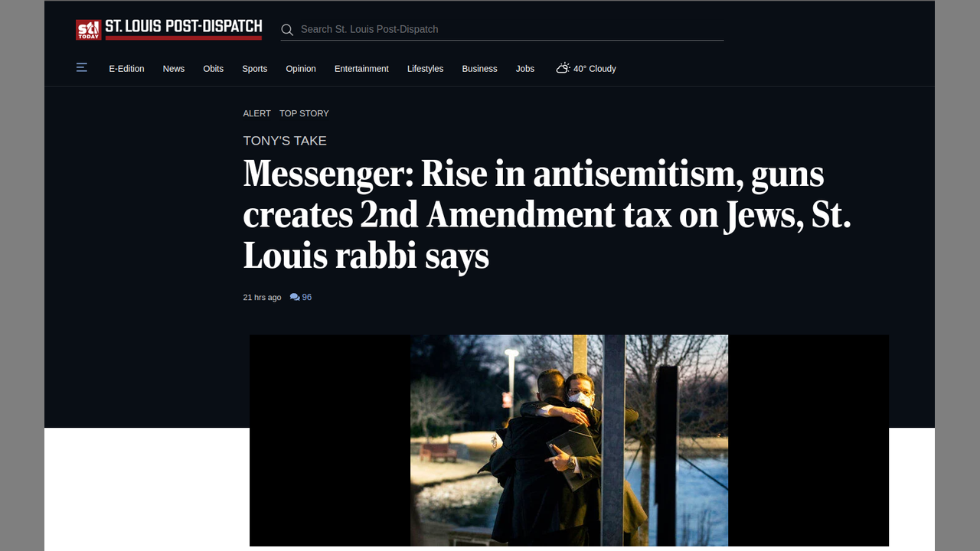
Task: Click the STL Today logo icon
Action: pyautogui.click(x=88, y=30)
